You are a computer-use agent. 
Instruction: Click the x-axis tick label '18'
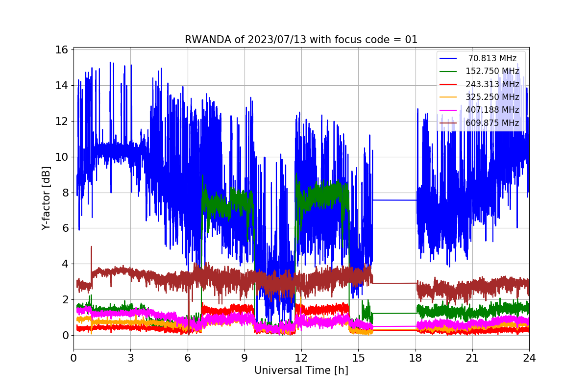coord(415,358)
